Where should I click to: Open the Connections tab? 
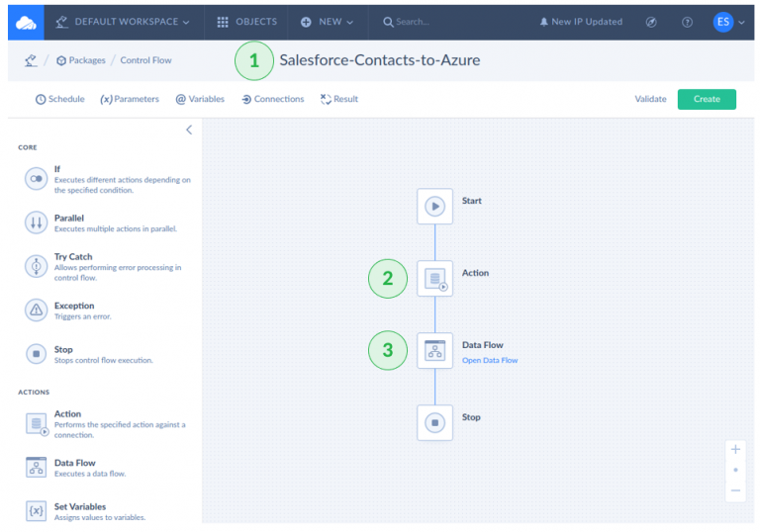click(272, 99)
